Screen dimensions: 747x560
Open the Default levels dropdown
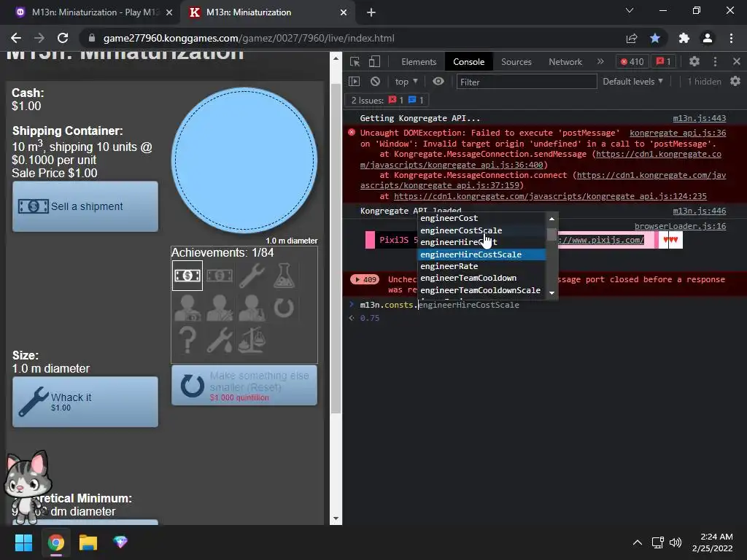(632, 82)
